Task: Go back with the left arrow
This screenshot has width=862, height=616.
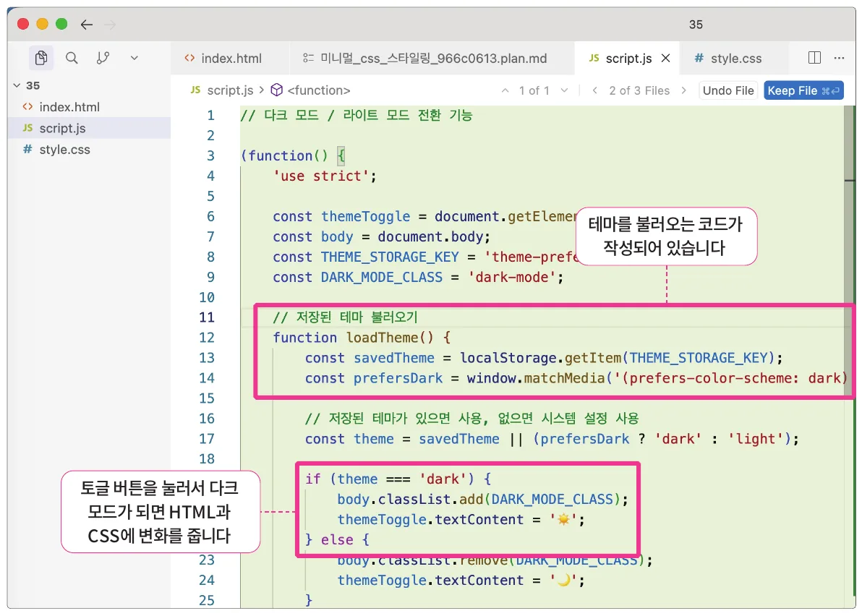Action: 86,24
